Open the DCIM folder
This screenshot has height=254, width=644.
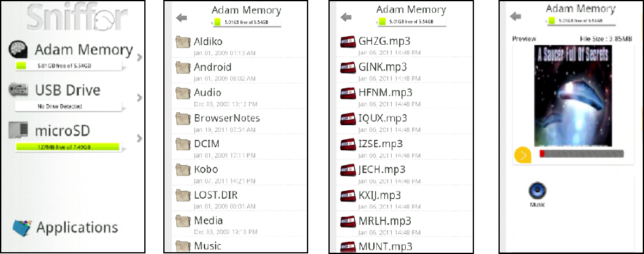239,148
